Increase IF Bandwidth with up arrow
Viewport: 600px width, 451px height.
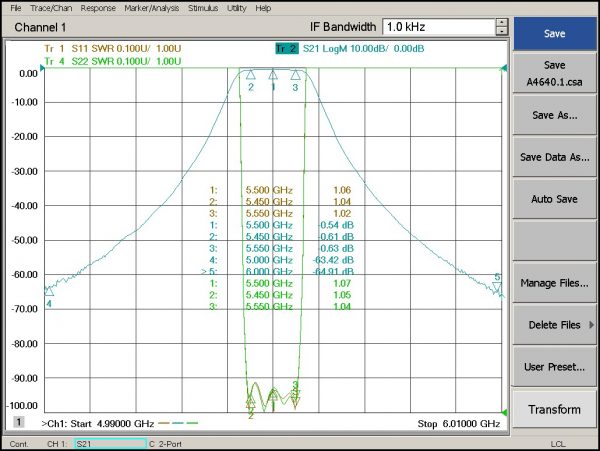click(502, 23)
